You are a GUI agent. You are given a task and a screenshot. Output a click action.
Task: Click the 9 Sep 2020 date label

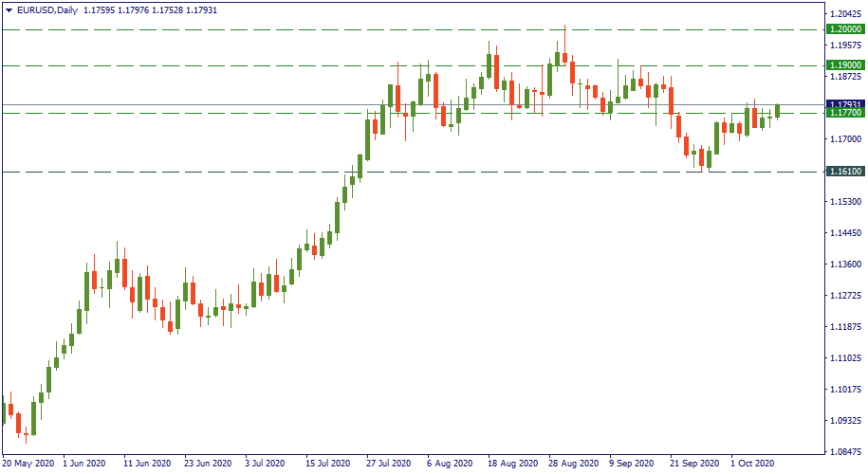[x=632, y=464]
